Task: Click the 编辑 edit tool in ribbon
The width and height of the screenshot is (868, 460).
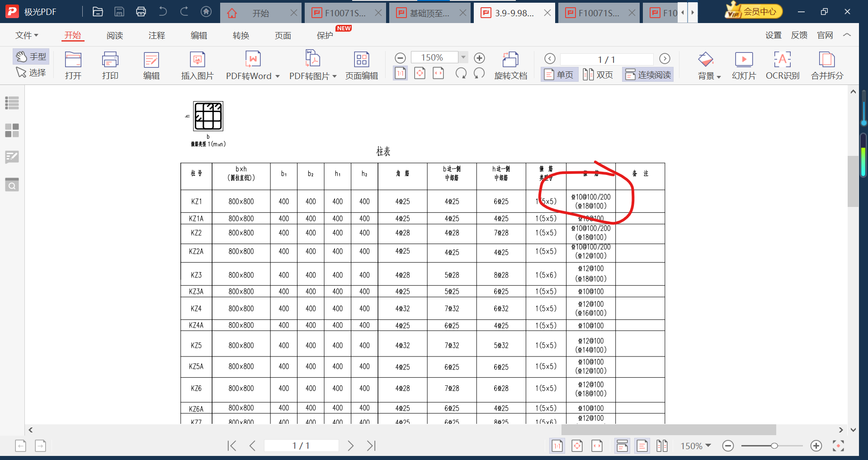Action: click(x=151, y=66)
